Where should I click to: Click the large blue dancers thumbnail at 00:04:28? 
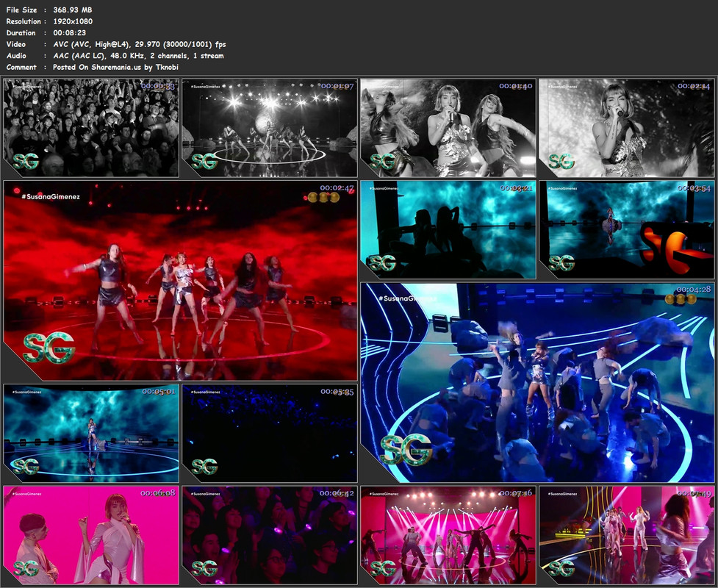538,382
